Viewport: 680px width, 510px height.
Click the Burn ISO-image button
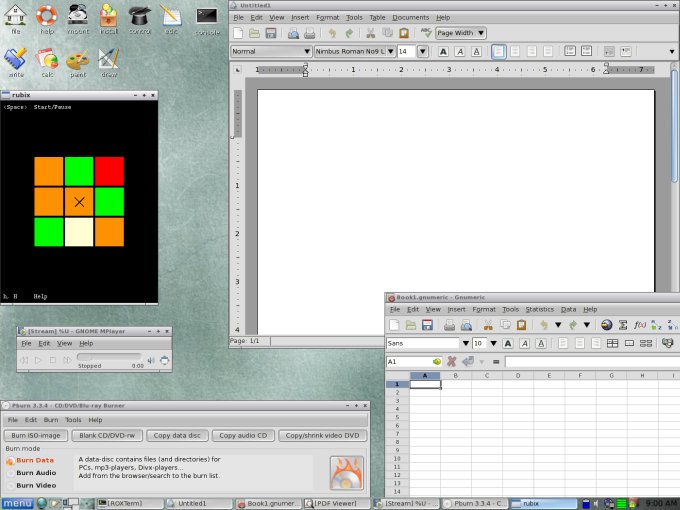[36, 436]
